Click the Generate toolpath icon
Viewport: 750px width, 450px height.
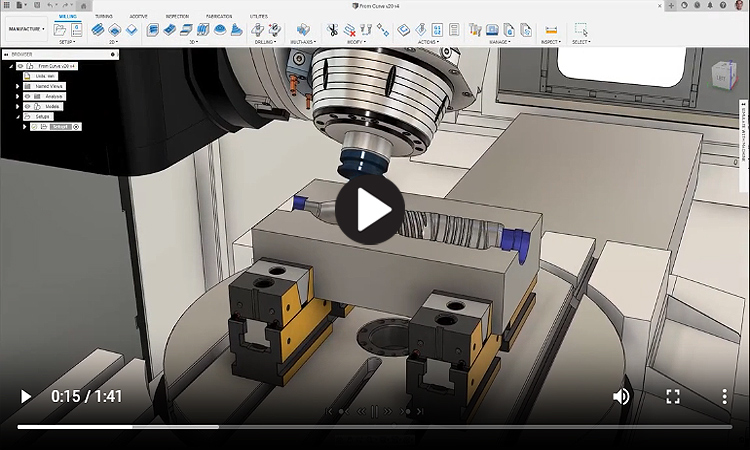[x=404, y=30]
